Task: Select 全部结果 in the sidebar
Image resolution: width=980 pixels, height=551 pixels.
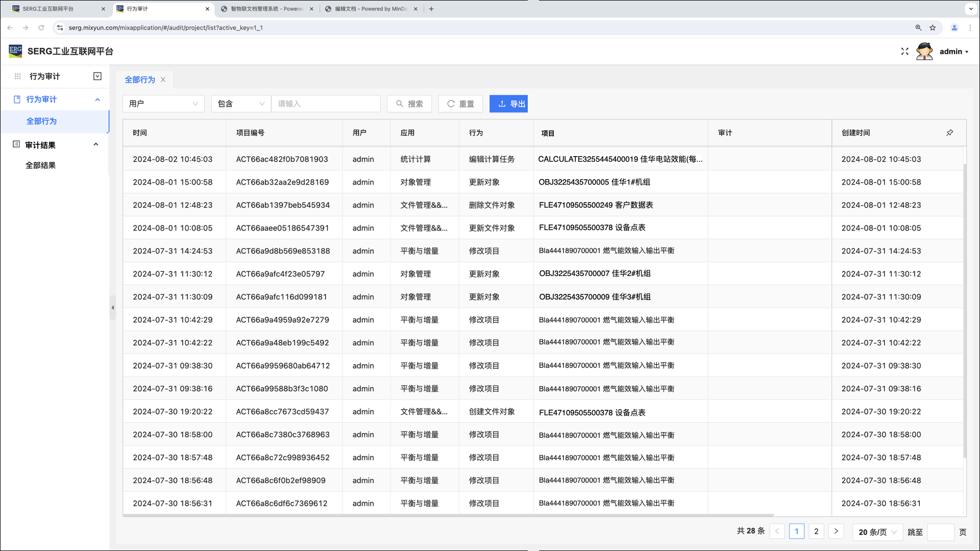Action: 41,165
